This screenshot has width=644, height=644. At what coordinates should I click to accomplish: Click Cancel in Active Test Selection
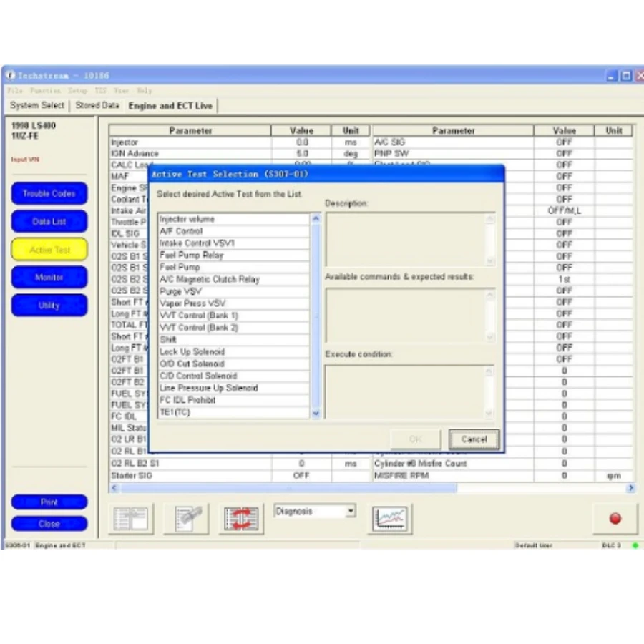(x=474, y=439)
